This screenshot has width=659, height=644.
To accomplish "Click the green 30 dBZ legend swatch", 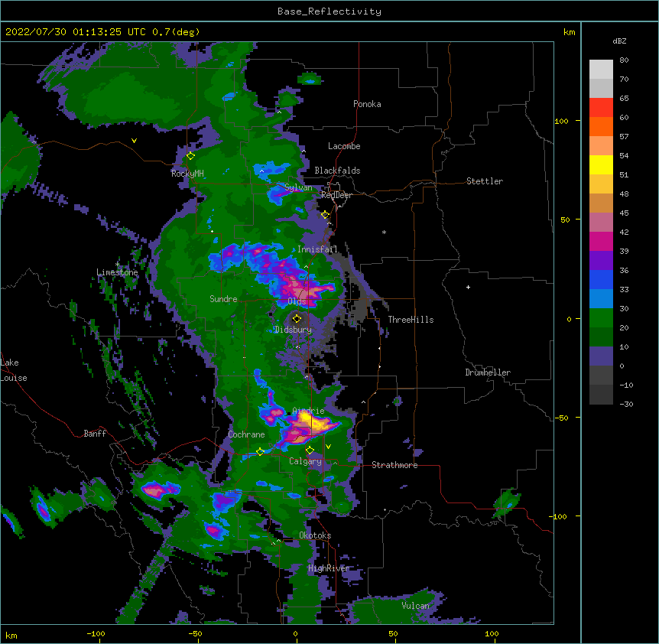I will pyautogui.click(x=601, y=318).
